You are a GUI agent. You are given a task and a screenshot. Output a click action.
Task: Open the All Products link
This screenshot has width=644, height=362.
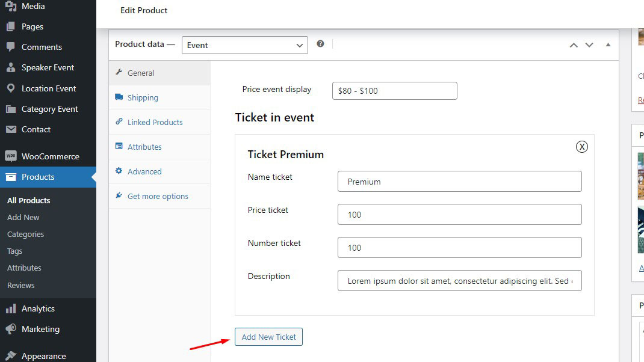[28, 200]
